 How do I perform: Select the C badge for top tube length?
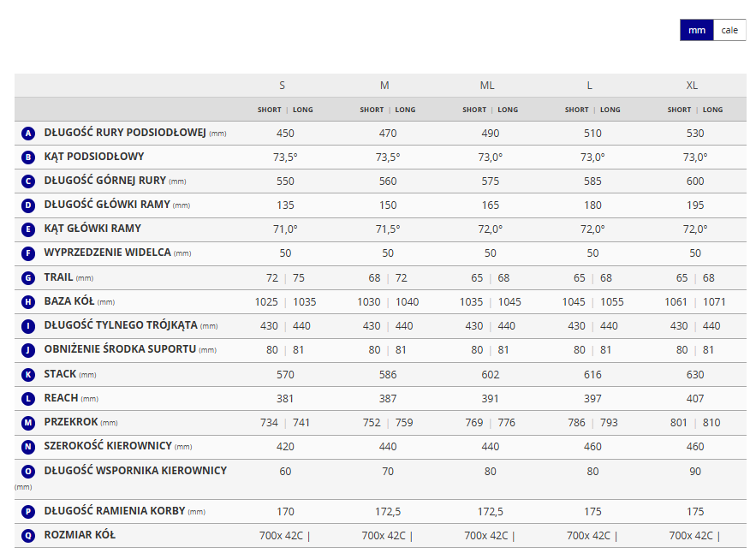coord(28,181)
